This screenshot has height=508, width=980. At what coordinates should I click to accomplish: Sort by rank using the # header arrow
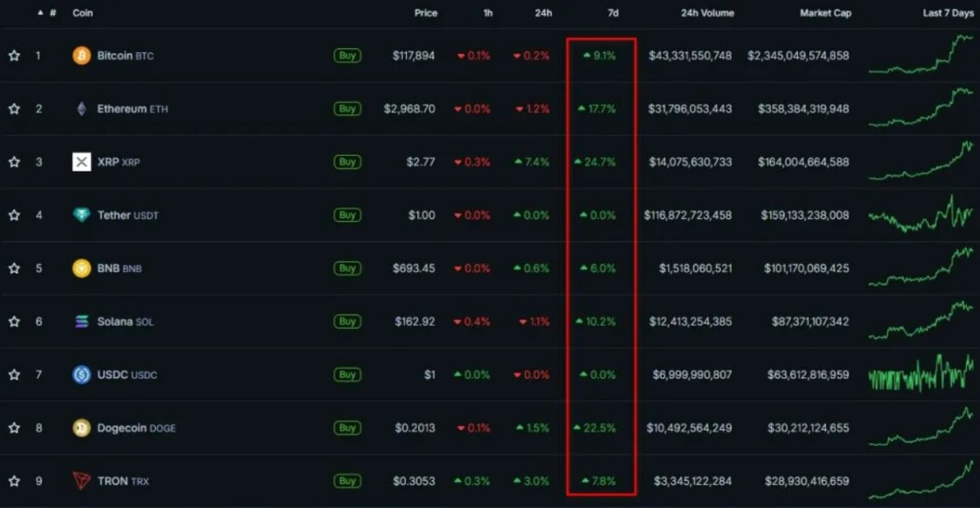(47, 13)
